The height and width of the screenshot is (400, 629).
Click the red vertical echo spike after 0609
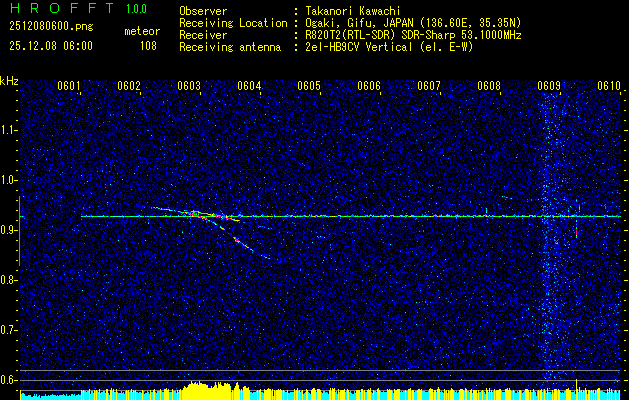[576, 232]
